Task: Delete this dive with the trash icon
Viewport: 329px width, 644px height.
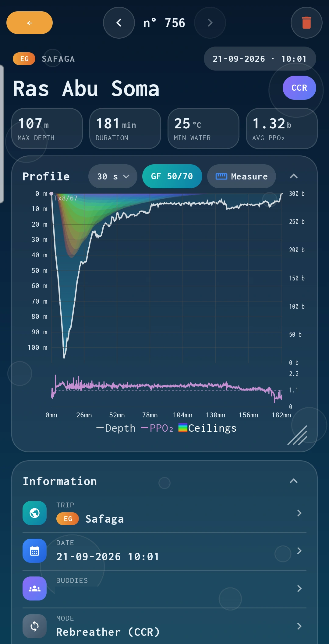Action: (x=306, y=23)
